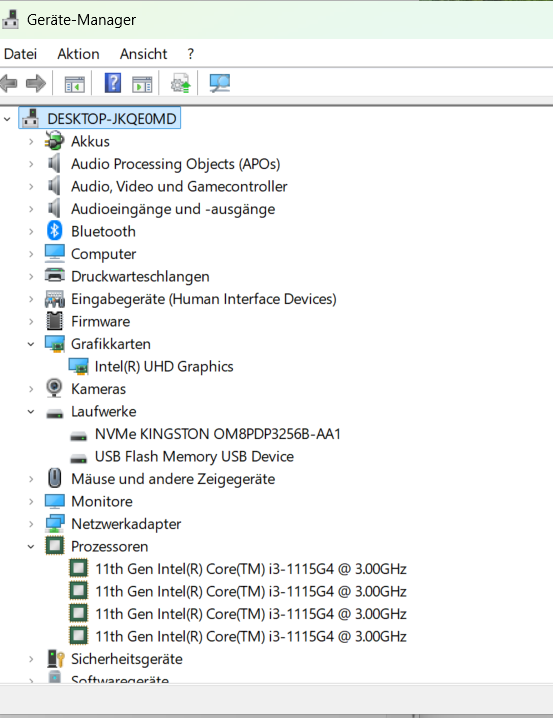
Task: Select NVMe KINGSTON OM8PDP3256B-AA1 drive
Action: 217,434
